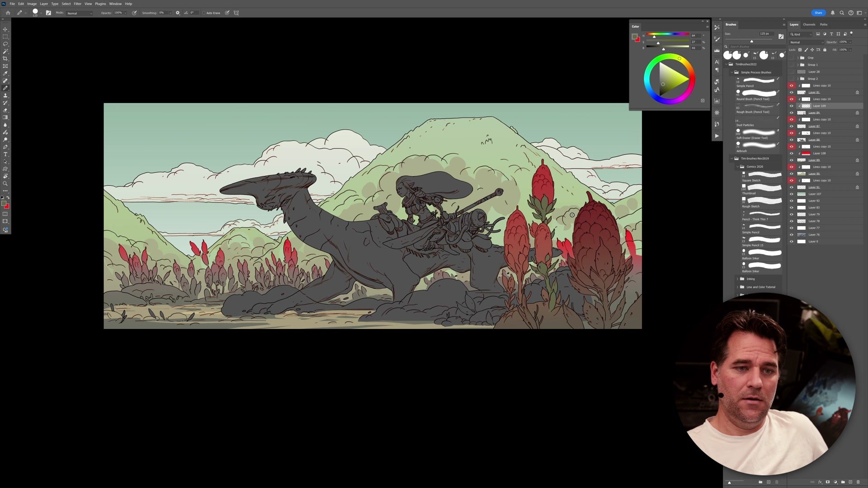Screen dimensions: 868x488
Task: Toggle visibility of Layer 81
Action: click(x=792, y=92)
